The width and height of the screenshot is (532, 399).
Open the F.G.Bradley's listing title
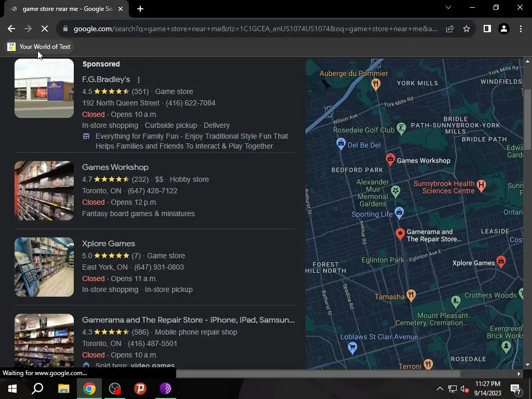(x=106, y=79)
